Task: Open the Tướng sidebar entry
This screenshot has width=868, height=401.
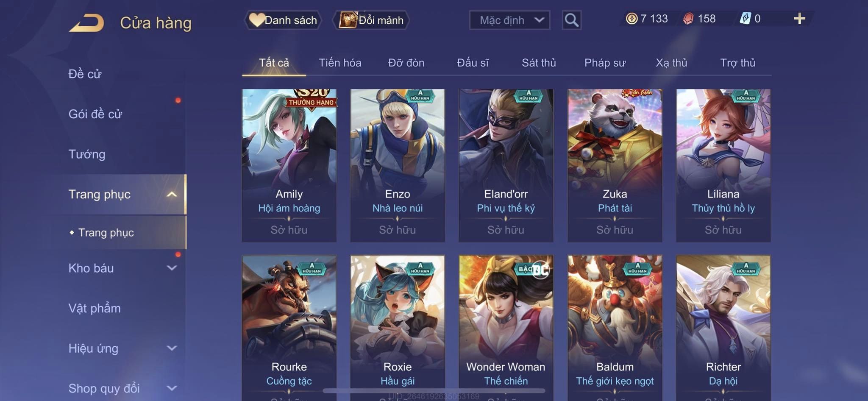Action: click(x=87, y=154)
